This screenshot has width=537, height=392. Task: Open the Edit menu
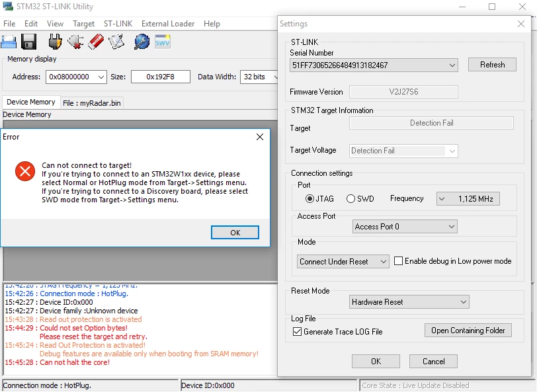(x=31, y=24)
